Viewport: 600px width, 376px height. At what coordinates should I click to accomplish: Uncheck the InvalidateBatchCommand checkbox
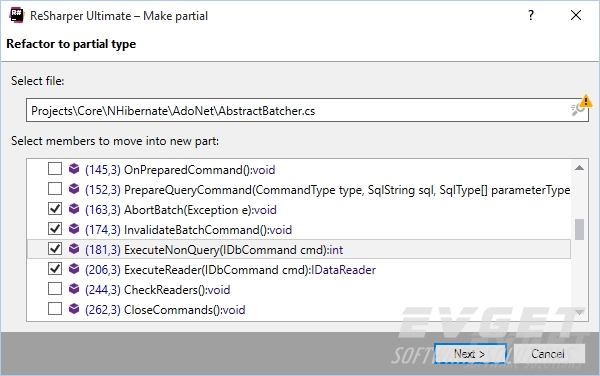[x=55, y=229]
